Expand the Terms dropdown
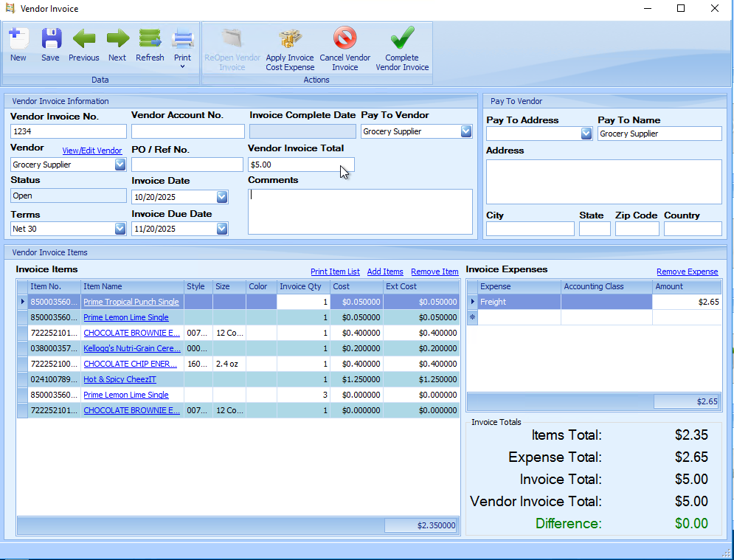The width and height of the screenshot is (734, 560). point(120,229)
